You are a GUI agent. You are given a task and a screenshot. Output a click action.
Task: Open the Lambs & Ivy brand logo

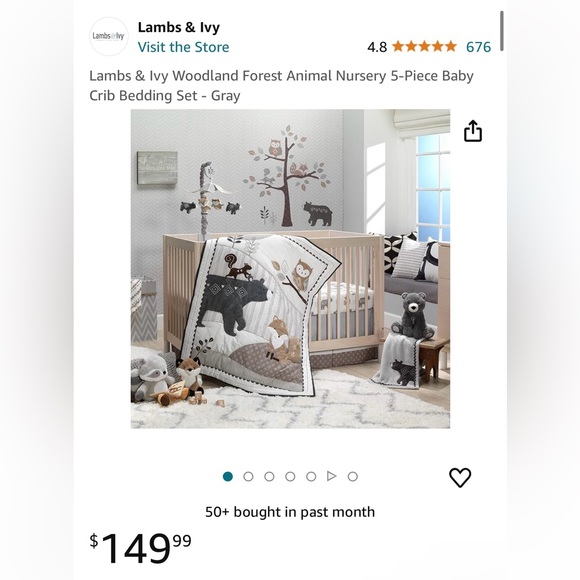coord(108,36)
